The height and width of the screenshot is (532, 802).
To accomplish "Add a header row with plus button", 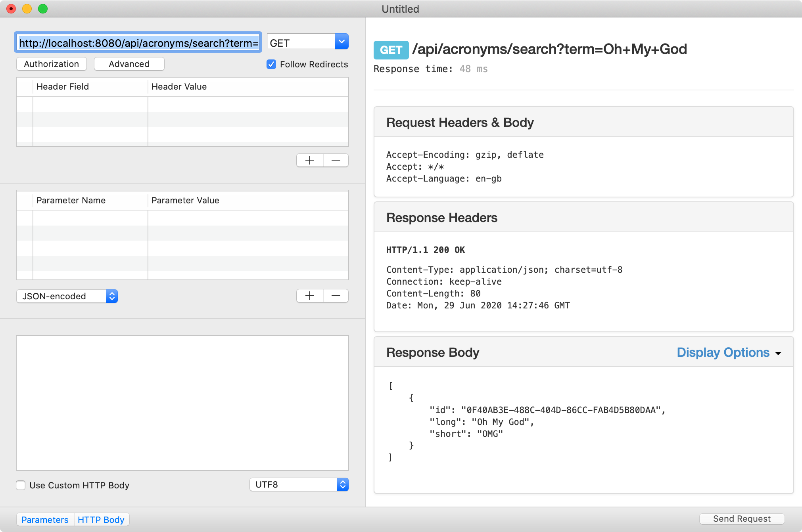I will (x=310, y=160).
